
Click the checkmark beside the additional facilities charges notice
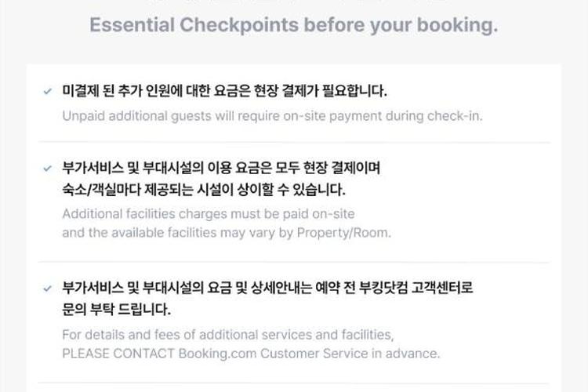47,169
